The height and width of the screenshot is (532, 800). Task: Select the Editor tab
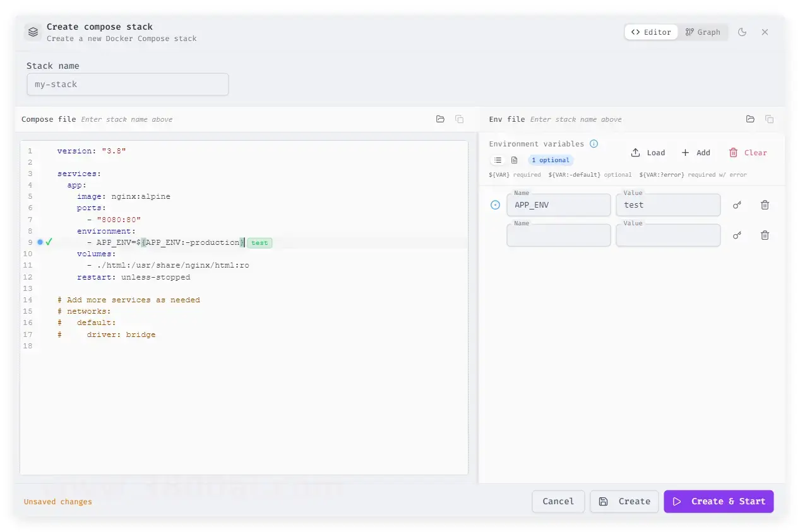(651, 32)
